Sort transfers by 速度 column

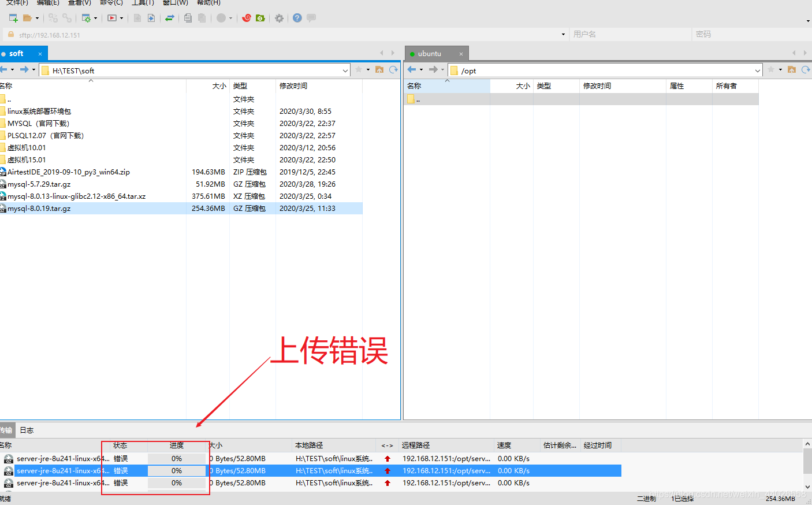point(517,445)
